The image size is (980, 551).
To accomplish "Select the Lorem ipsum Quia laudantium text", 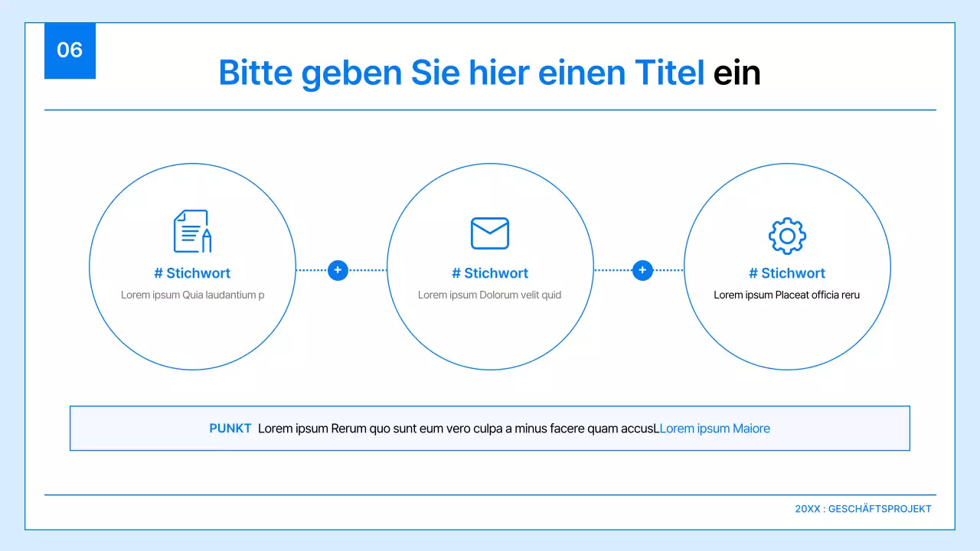I will tap(192, 295).
